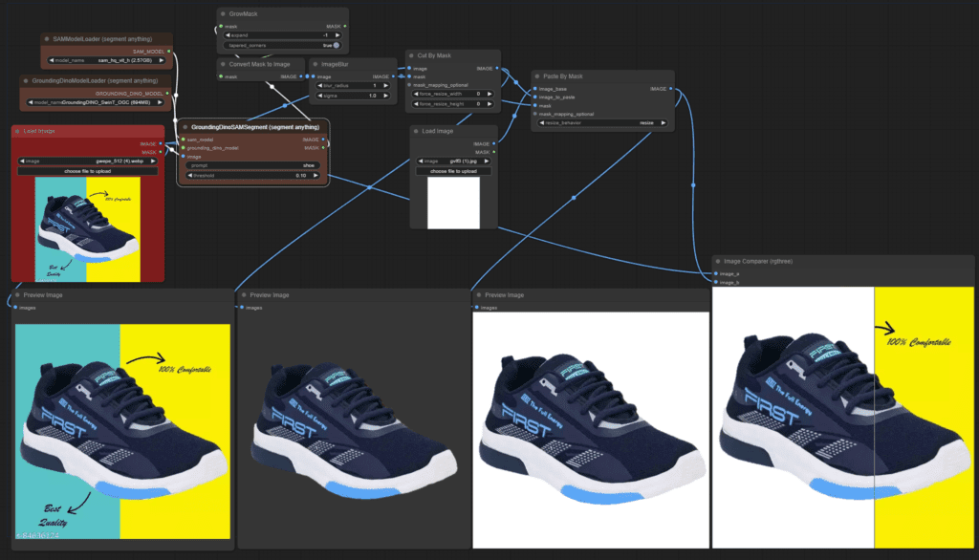Image resolution: width=979 pixels, height=560 pixels.
Task: Select next SAM model with right arrow
Action: click(162, 60)
